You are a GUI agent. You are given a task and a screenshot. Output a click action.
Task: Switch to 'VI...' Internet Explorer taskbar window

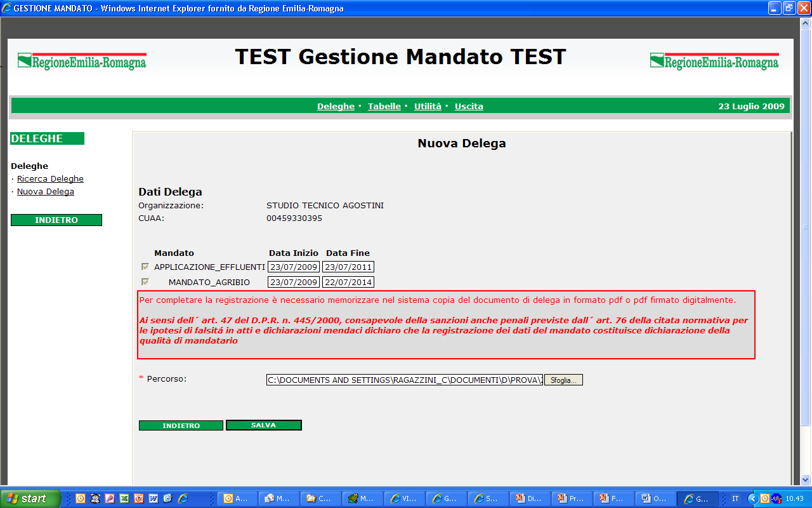[405, 498]
